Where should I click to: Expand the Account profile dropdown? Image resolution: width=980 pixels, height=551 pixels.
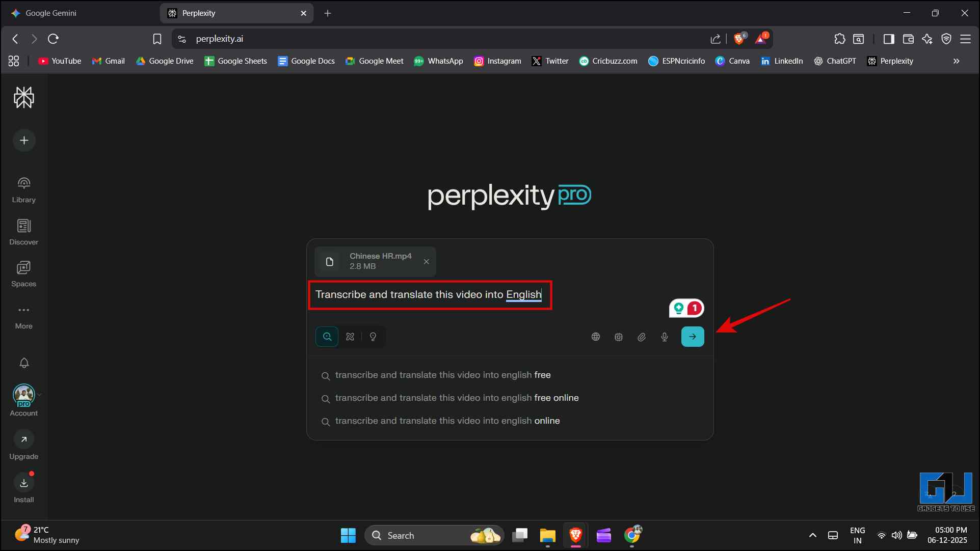[39, 394]
